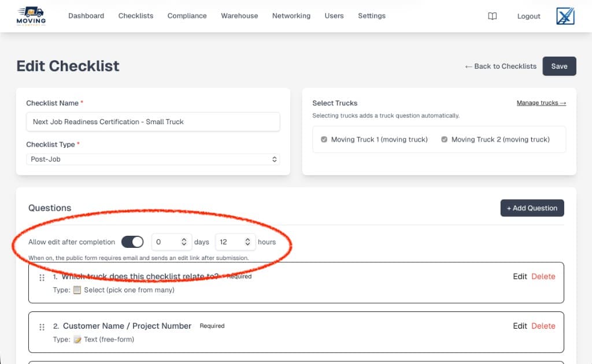
Task: Uncheck Moving Truck 1 checkbox
Action: pyautogui.click(x=324, y=139)
